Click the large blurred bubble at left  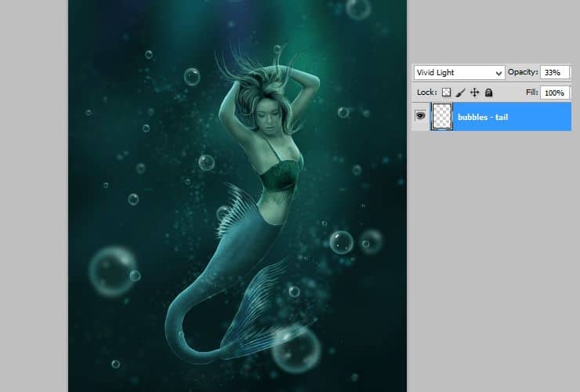click(112, 271)
